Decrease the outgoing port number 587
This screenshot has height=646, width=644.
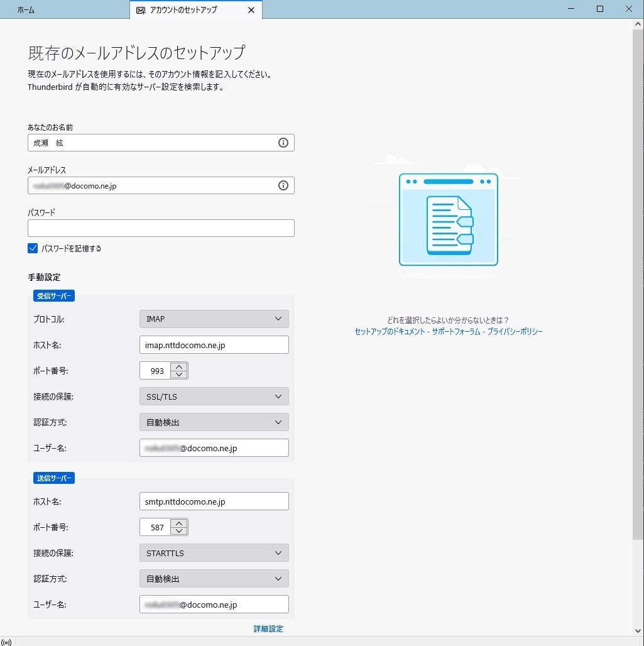pyautogui.click(x=179, y=531)
